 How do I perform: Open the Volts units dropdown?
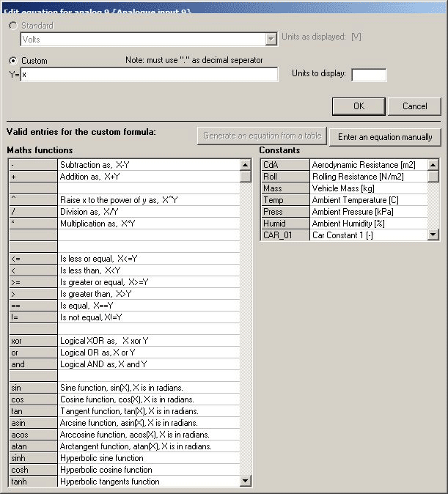(270, 39)
